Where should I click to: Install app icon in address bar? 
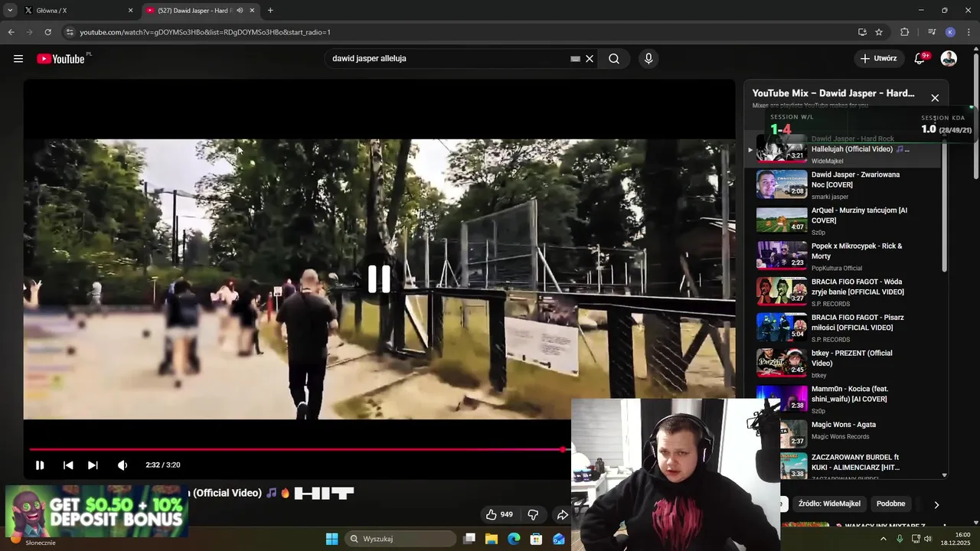[862, 32]
